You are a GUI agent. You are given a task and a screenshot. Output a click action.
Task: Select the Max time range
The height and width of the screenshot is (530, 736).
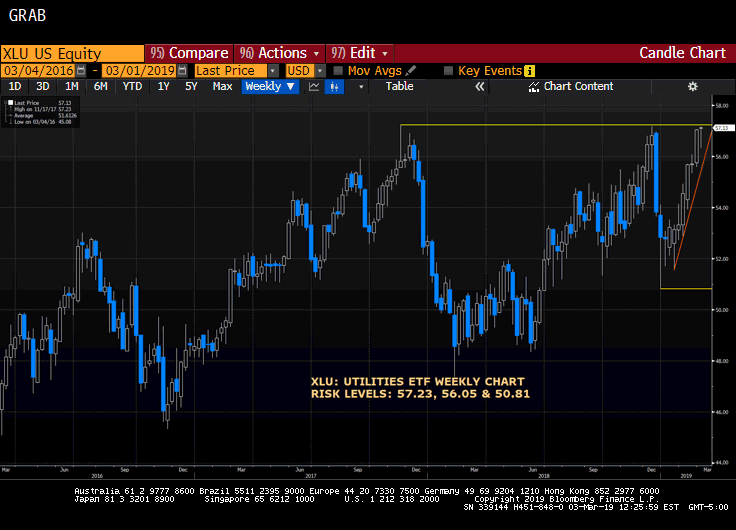point(222,86)
